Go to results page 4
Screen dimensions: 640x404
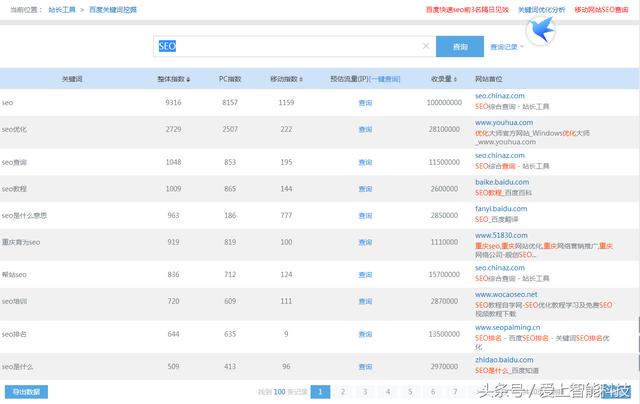388,392
